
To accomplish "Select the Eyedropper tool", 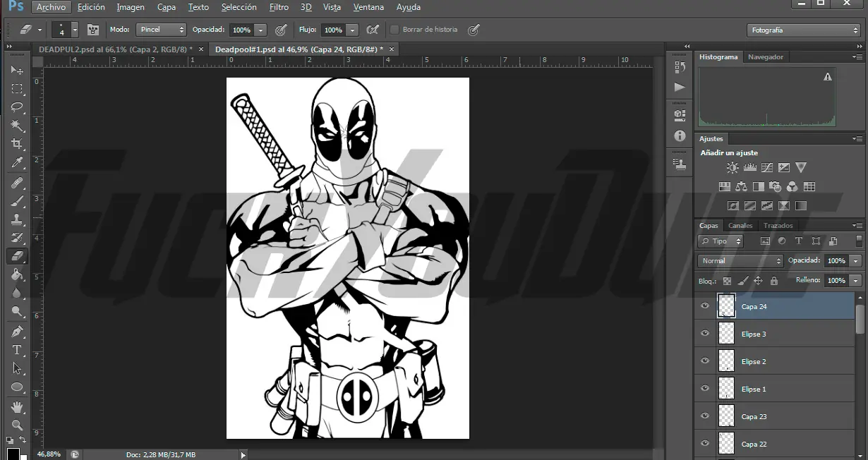I will coord(17,163).
